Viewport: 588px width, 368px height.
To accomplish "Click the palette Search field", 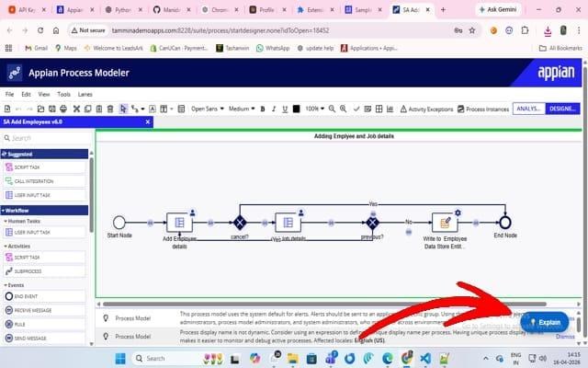I will click(x=46, y=138).
